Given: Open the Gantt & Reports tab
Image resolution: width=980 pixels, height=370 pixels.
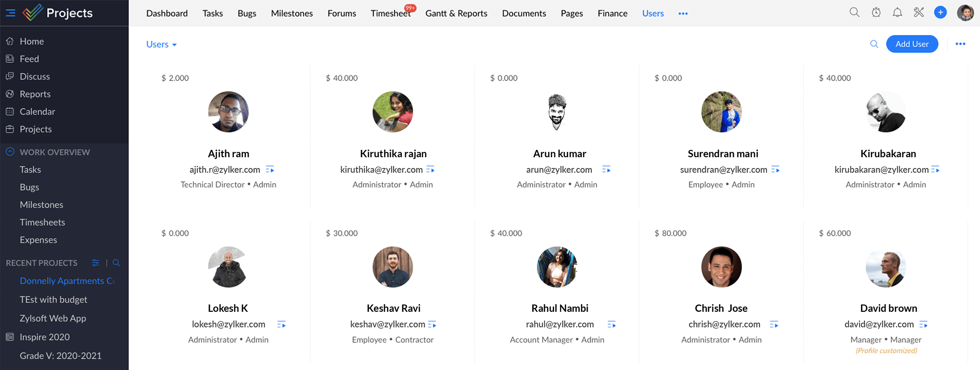Looking at the screenshot, I should point(456,14).
